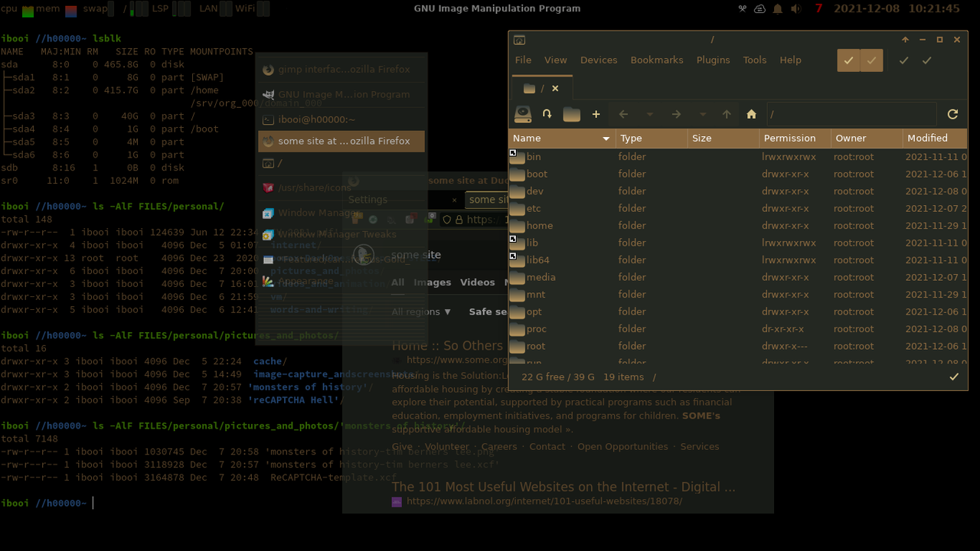Toggle third checkmark panel button
980x551 pixels.
point(903,60)
